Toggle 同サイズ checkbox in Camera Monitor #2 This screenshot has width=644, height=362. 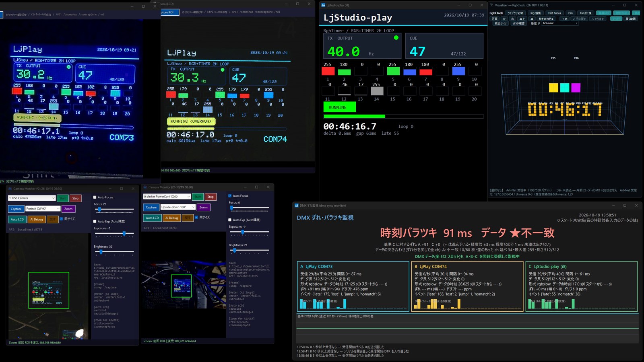pyautogui.click(x=62, y=219)
